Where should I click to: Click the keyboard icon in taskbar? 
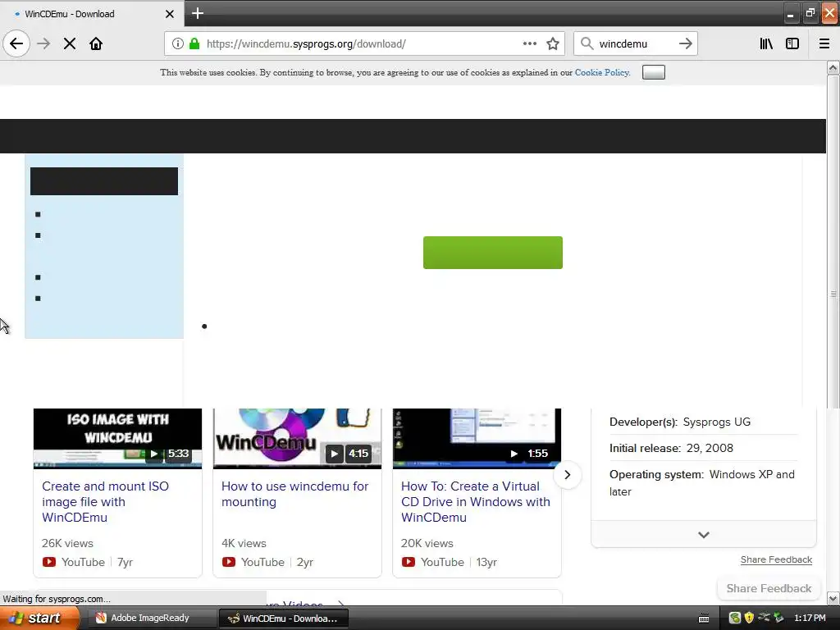(704, 619)
